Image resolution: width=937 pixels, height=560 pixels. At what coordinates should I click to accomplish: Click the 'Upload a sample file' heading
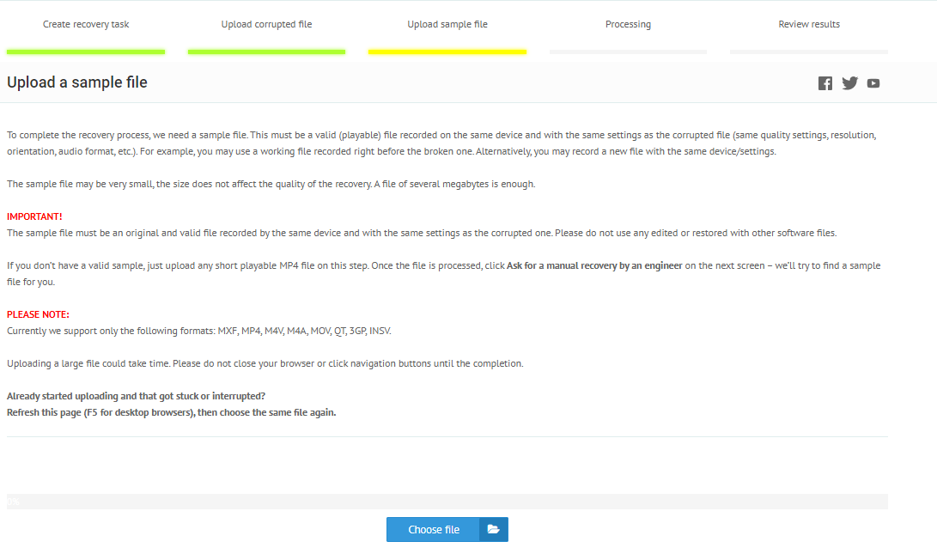click(77, 82)
